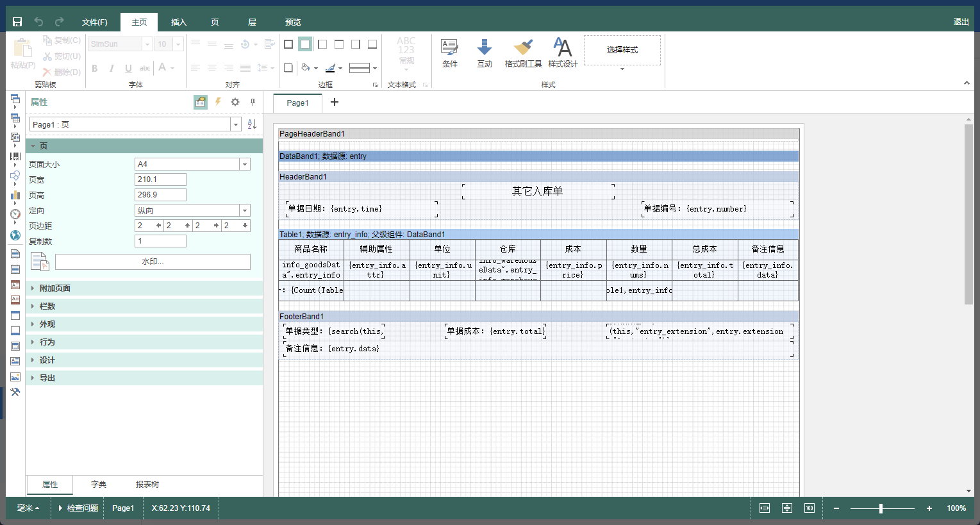The height and width of the screenshot is (525, 980).
Task: Switch to the 插入 ribbon tab
Action: point(179,22)
